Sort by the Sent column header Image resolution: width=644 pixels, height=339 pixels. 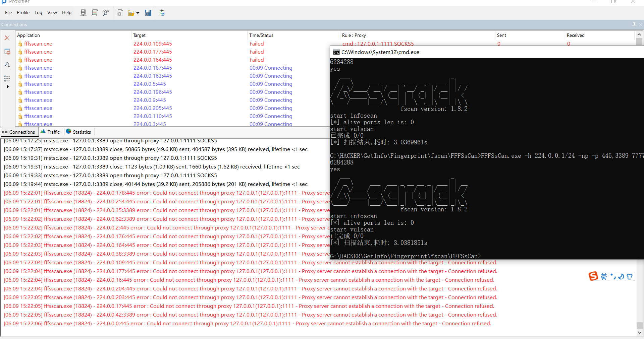coord(530,35)
